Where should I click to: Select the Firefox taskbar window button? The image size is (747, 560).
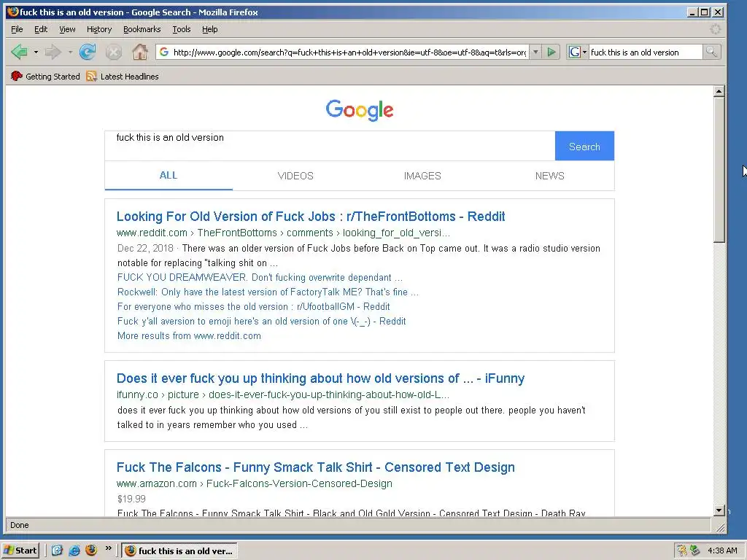coord(179,551)
